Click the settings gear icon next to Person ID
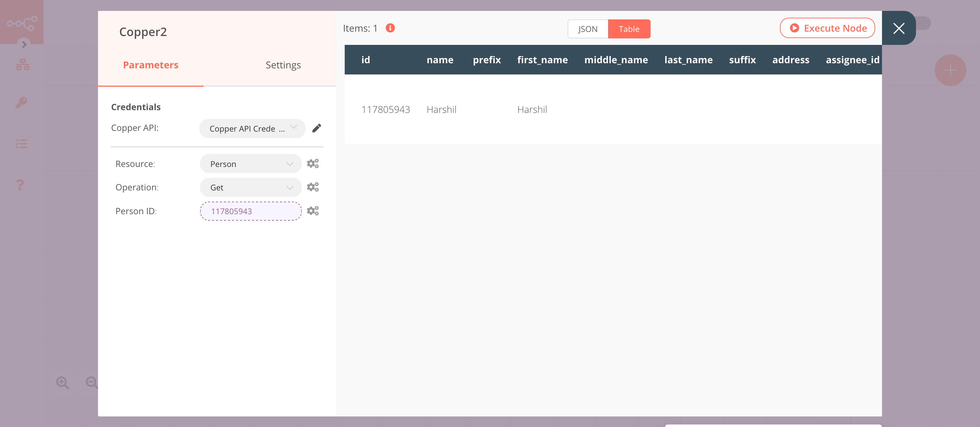 coord(312,210)
